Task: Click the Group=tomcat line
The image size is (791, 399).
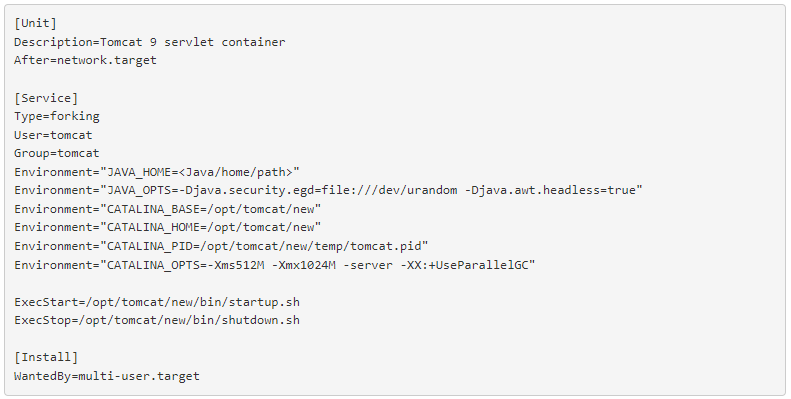Action: 56,153
